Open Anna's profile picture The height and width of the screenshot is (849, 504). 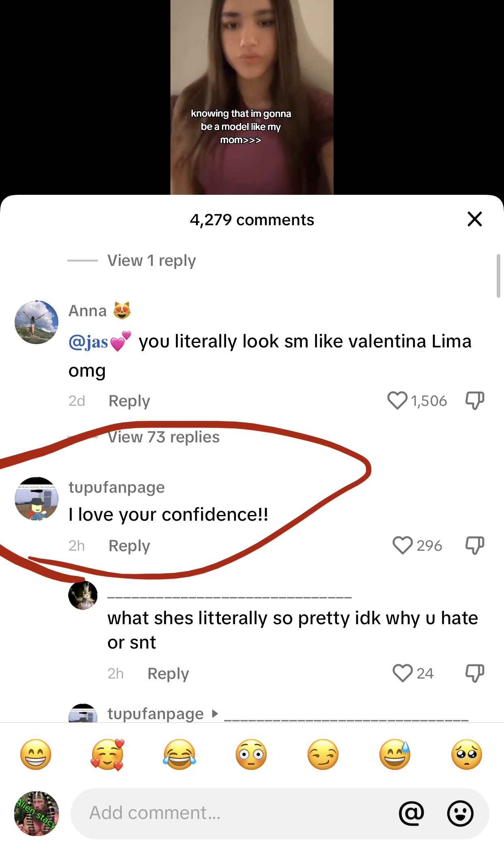click(37, 322)
